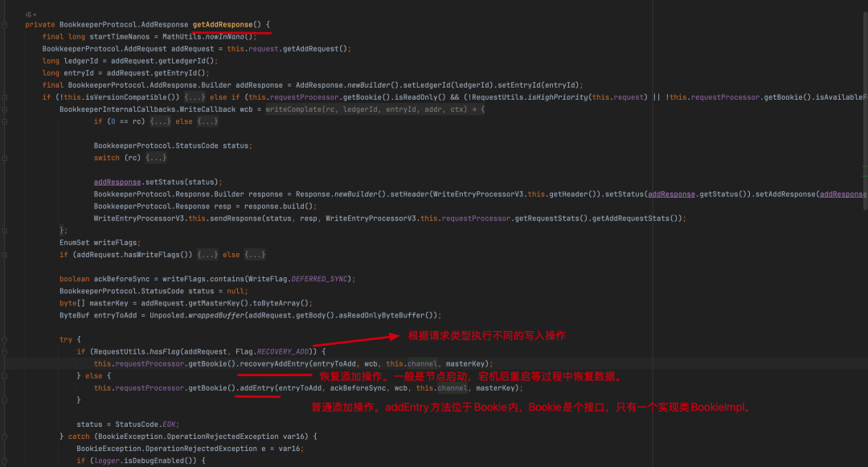Image resolution: width=868 pixels, height=467 pixels.
Task: Click 'recoveryAddEntry' method call
Action: [x=274, y=364]
